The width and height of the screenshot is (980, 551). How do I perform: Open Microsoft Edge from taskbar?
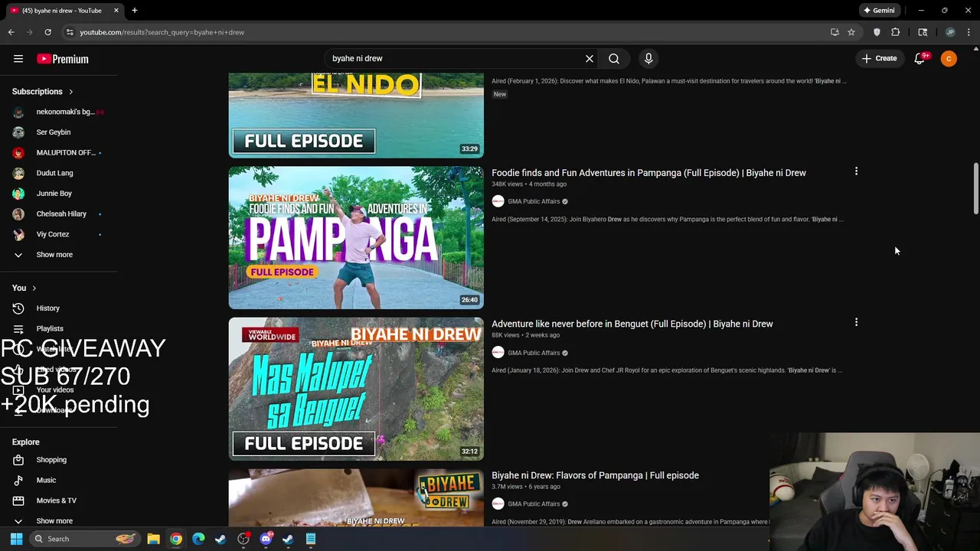pos(198,539)
